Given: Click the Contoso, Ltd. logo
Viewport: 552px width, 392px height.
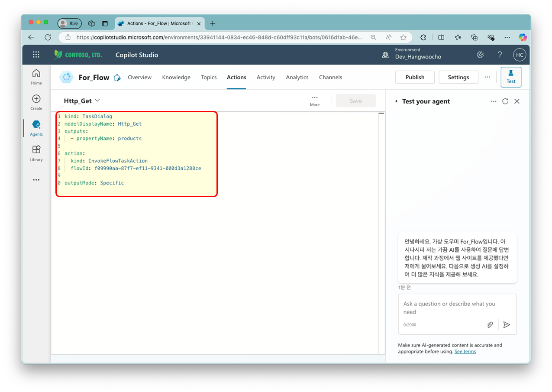Looking at the screenshot, I should coord(78,55).
